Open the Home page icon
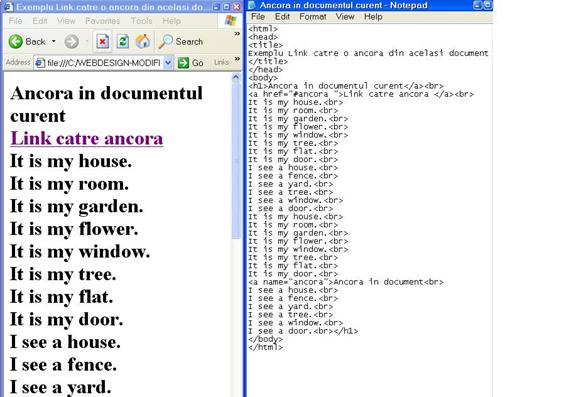This screenshot has height=397, width=576. click(143, 41)
